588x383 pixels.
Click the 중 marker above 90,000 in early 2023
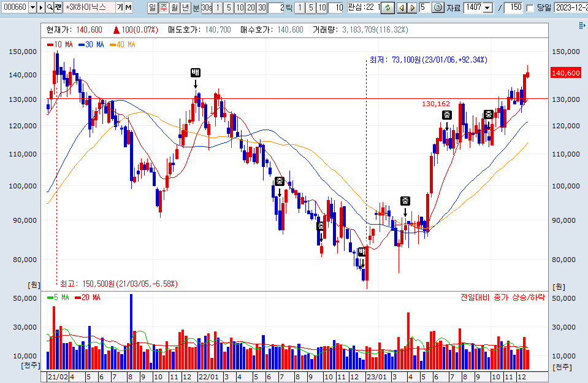(405, 201)
